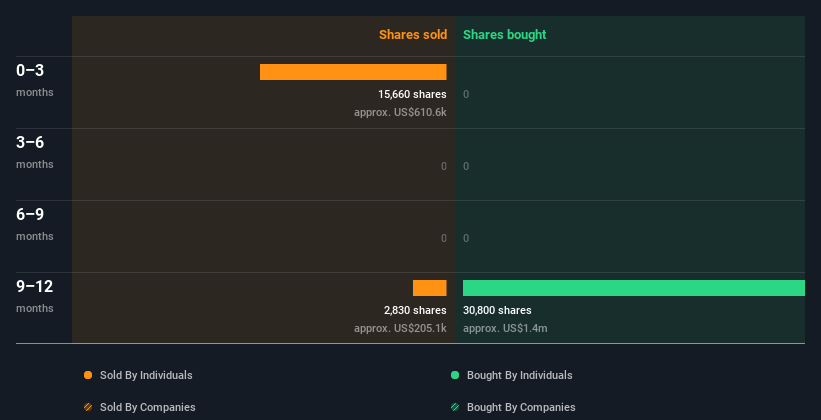This screenshot has height=420, width=821.
Task: Toggle the Sold By Individuals legend label
Action: click(146, 375)
